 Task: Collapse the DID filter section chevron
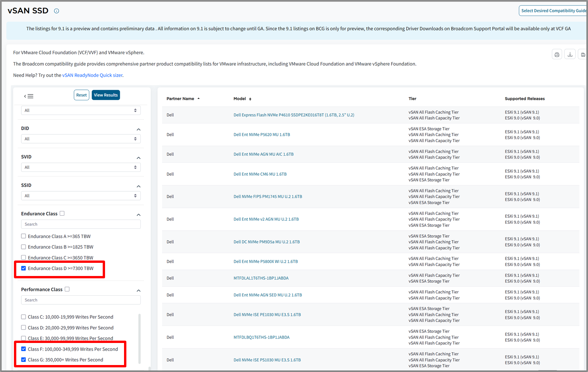[138, 129]
